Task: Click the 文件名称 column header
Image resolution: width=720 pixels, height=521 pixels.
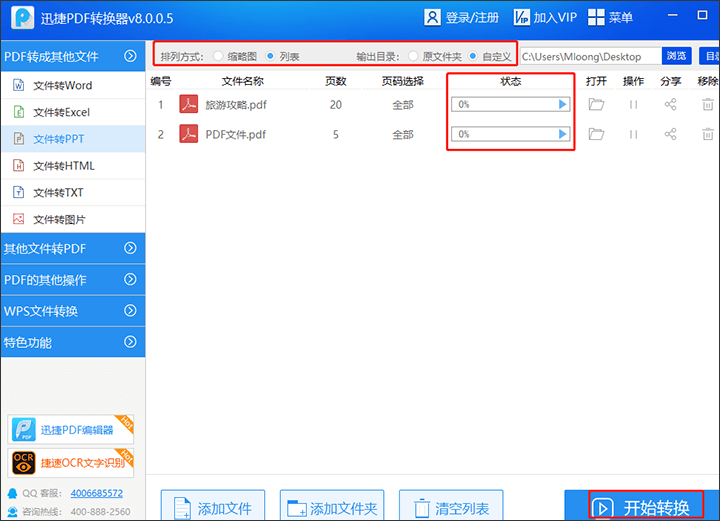Action: 242,81
